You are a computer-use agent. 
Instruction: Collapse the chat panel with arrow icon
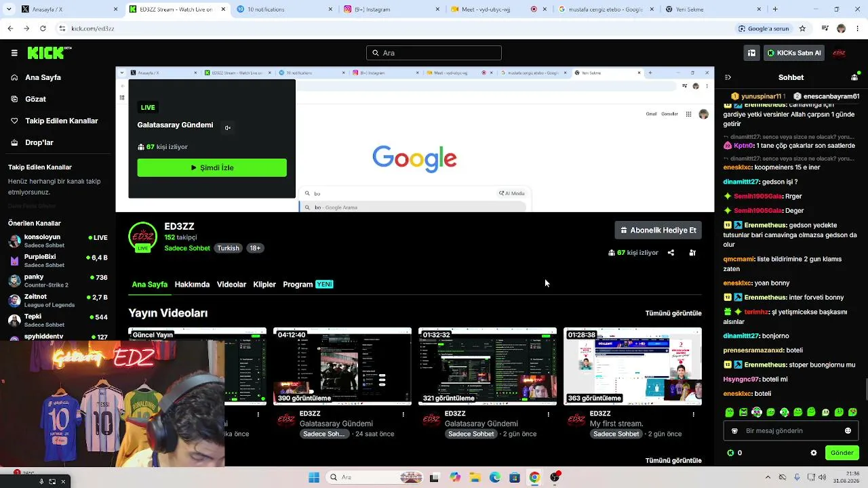pyautogui.click(x=728, y=77)
